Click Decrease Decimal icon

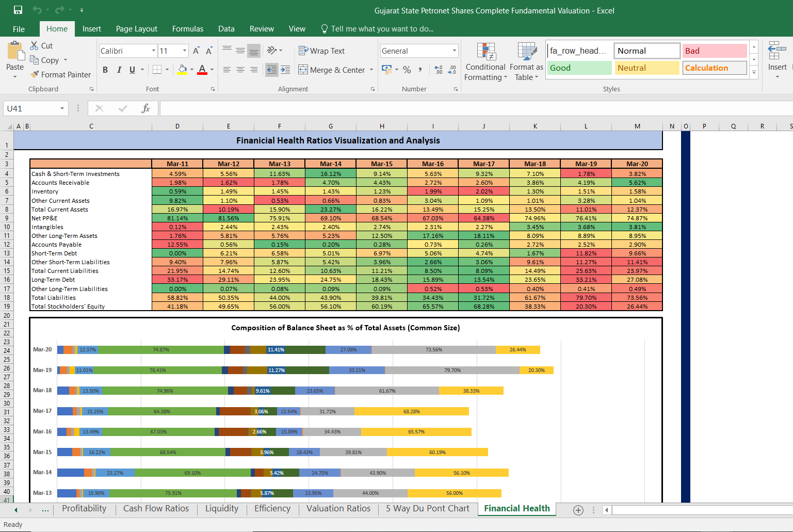point(452,70)
